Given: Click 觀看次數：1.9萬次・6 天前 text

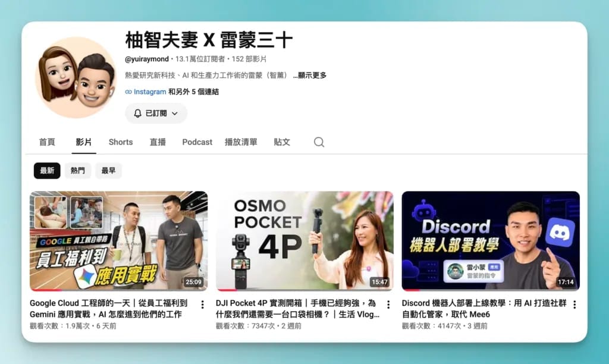Looking at the screenshot, I should [73, 326].
